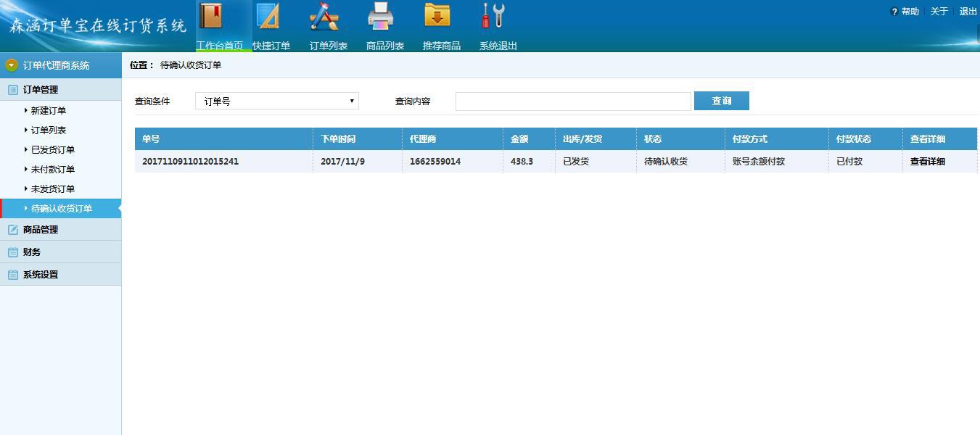Click inside the 查询内容 input field
Viewport: 980px width, 435px height.
coord(572,101)
